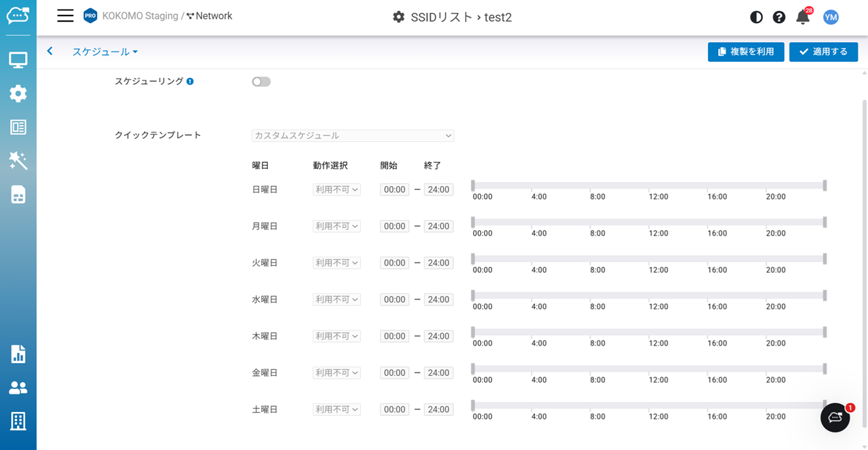The width and height of the screenshot is (868, 450).
Task: Click the 金曜日 start time field
Action: [394, 373]
